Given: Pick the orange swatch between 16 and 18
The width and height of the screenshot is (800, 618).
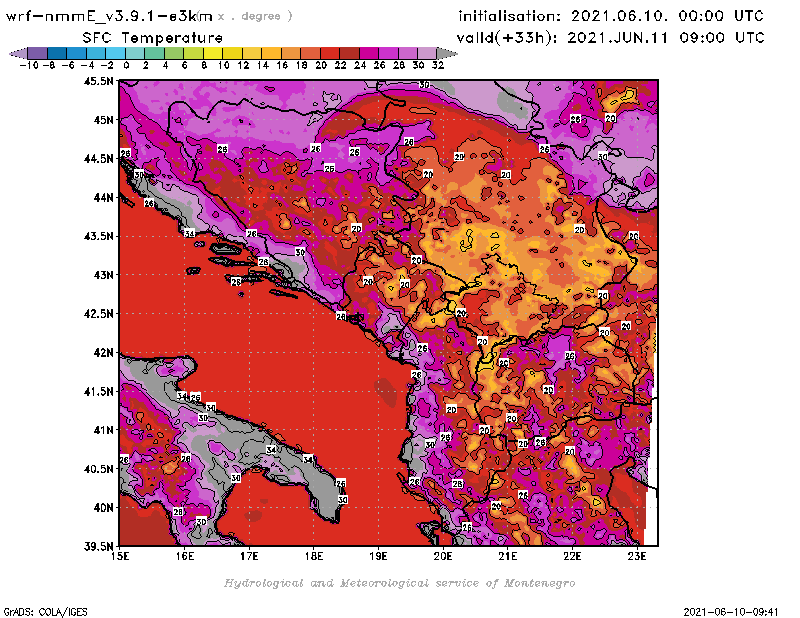Looking at the screenshot, I should coord(290,53).
